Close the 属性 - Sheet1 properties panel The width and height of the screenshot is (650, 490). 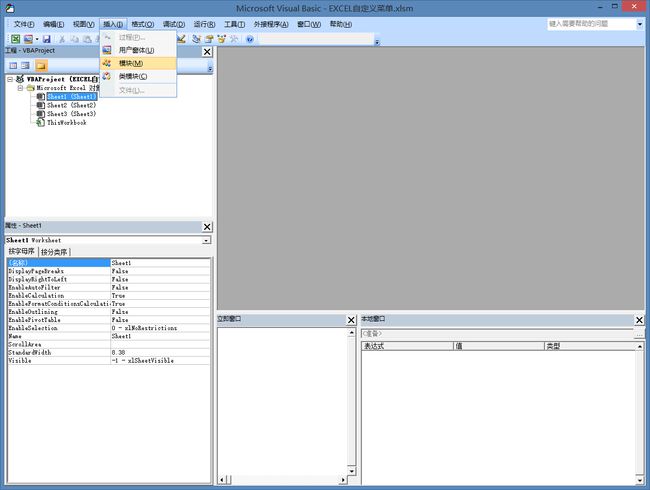tap(207, 227)
